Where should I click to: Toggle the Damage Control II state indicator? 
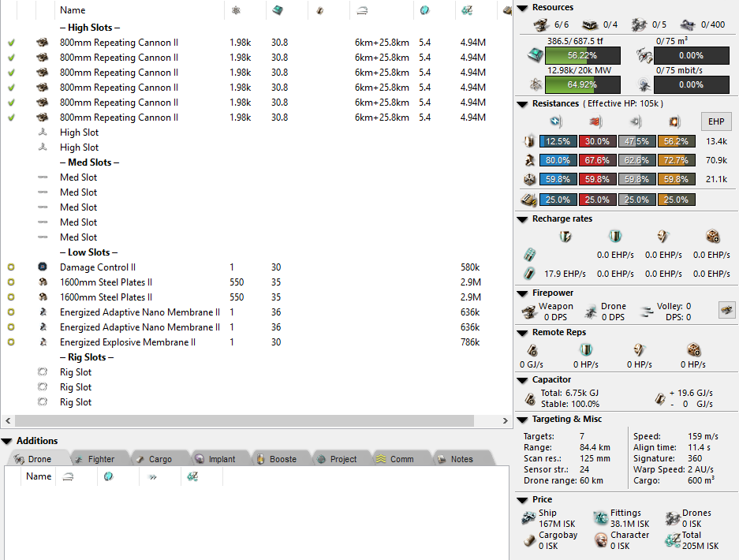pyautogui.click(x=11, y=267)
